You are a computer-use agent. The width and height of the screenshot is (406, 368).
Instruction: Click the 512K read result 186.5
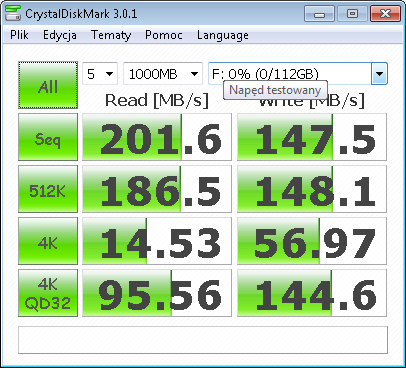[x=157, y=189]
